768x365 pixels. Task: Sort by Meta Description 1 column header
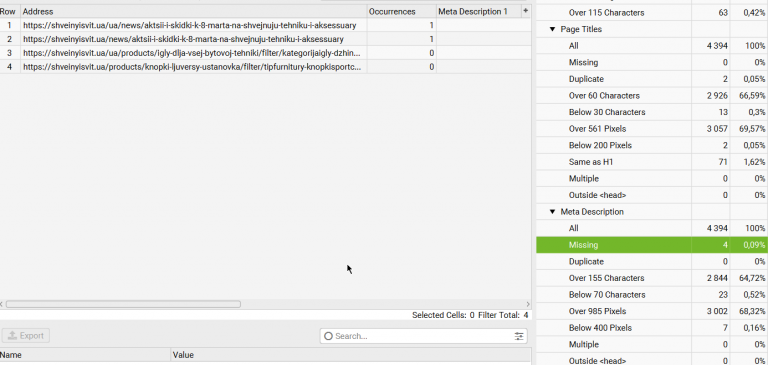pos(479,11)
